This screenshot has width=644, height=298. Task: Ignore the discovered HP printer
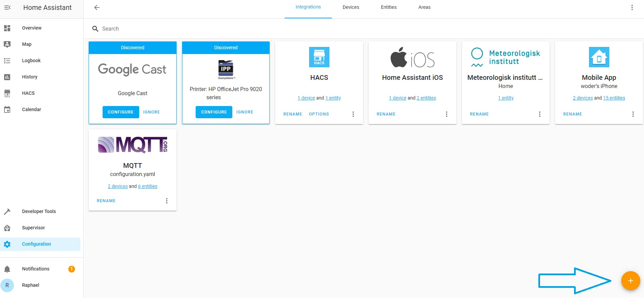point(245,112)
